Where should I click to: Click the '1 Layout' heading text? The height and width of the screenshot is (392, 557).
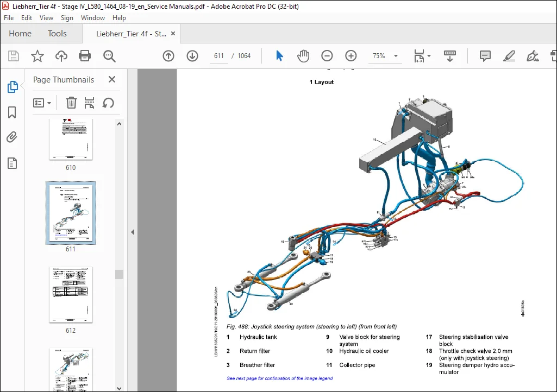[x=322, y=82]
